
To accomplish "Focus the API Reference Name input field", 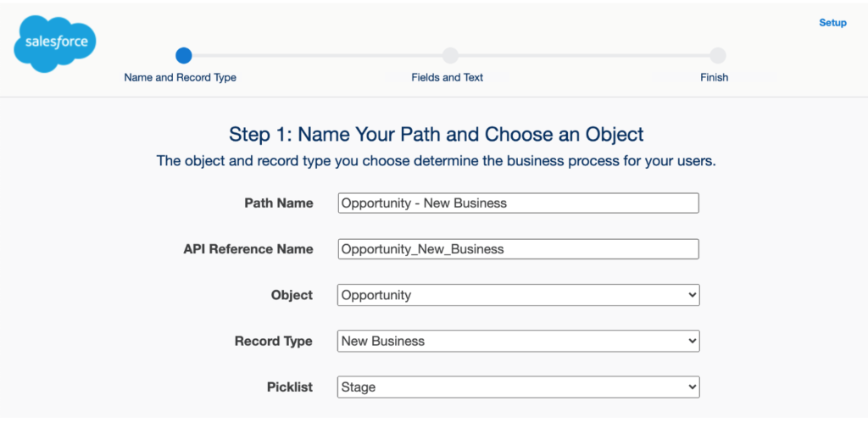I will coord(518,249).
